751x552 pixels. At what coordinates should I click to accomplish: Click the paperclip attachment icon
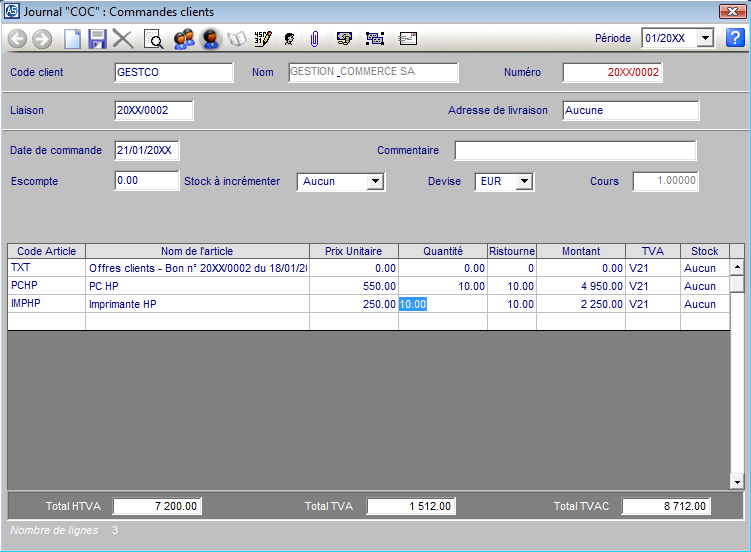pyautogui.click(x=314, y=39)
